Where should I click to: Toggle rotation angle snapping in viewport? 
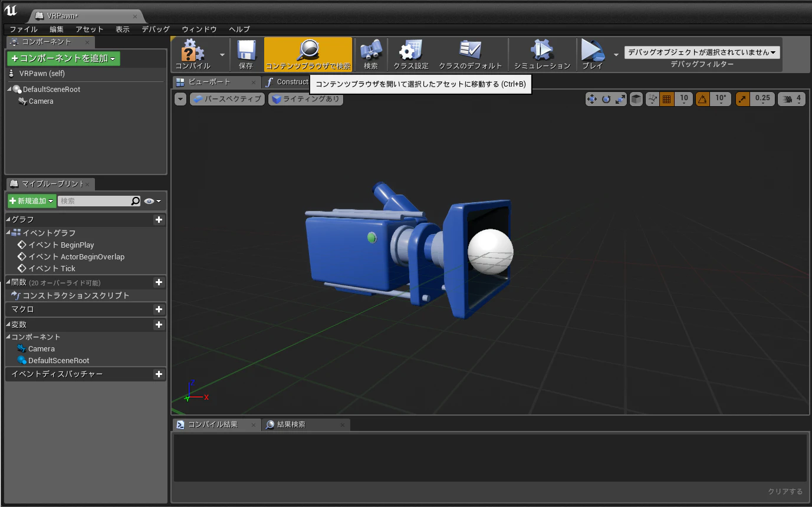(x=702, y=99)
